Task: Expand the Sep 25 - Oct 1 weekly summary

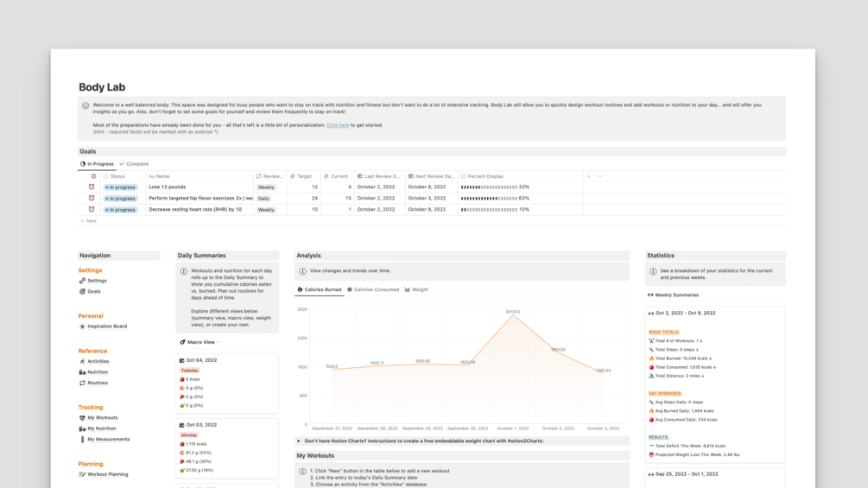Action: (x=650, y=474)
